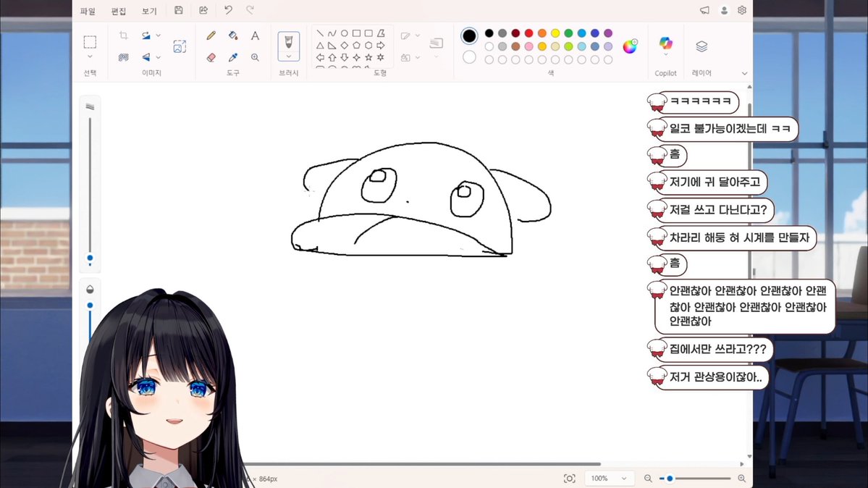Open the edit colors wheel

tap(630, 46)
